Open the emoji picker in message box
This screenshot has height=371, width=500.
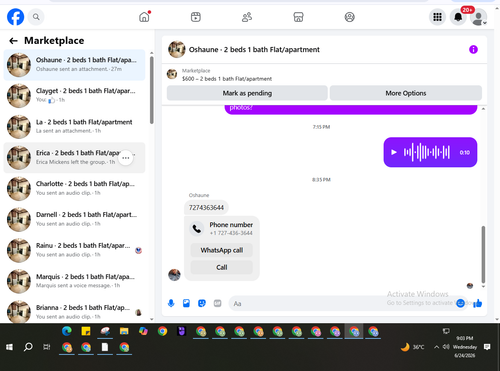(x=460, y=303)
